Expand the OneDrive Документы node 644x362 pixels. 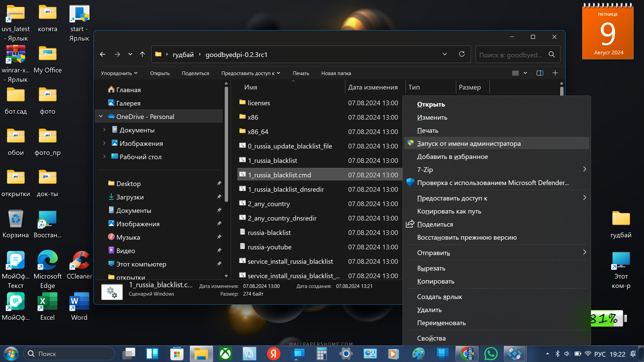tap(104, 130)
